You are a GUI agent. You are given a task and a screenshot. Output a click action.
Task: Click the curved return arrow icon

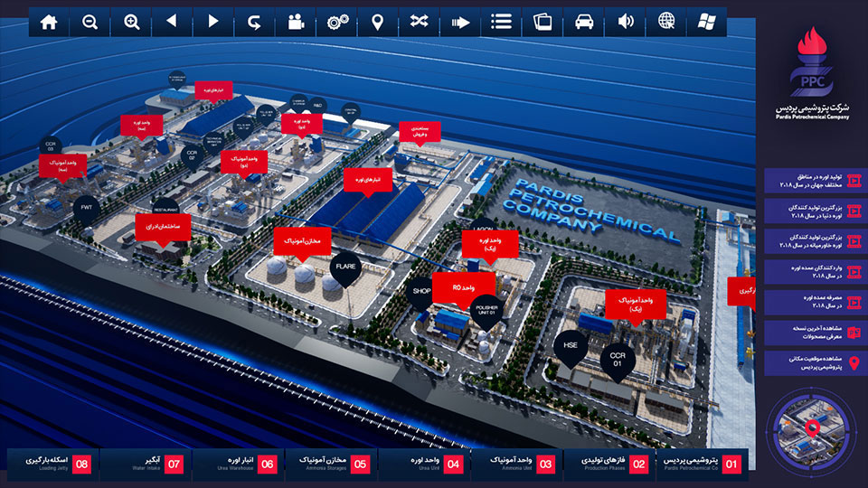254,22
